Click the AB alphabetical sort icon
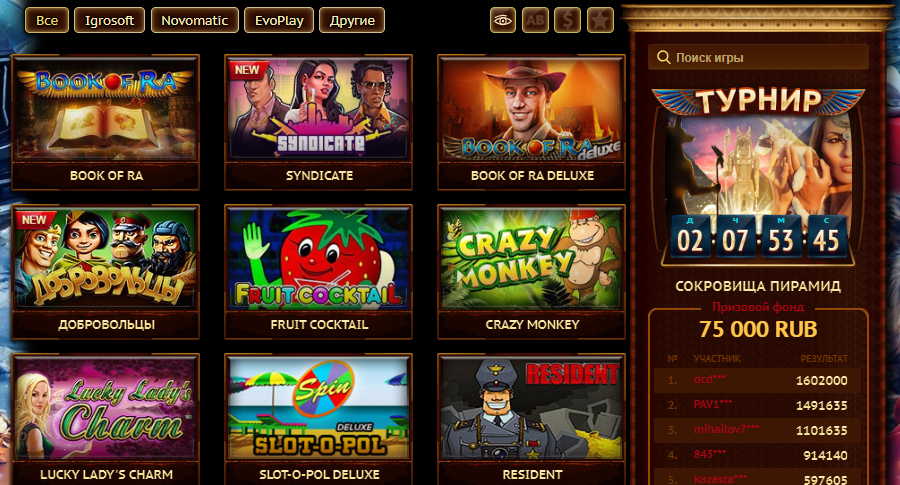 coord(535,21)
